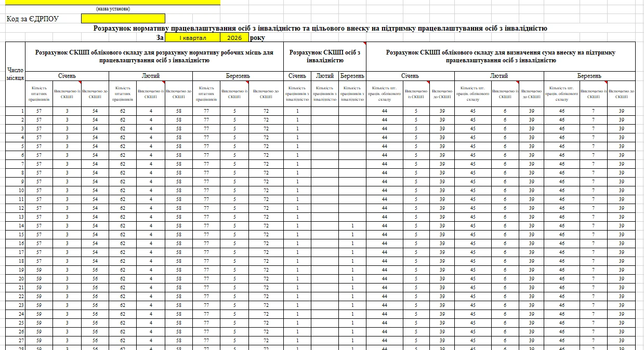The image size is (644, 350).
Task: Click contribution-section January 'Кількість шт. працівників облікового складу' header
Action: (385, 93)
